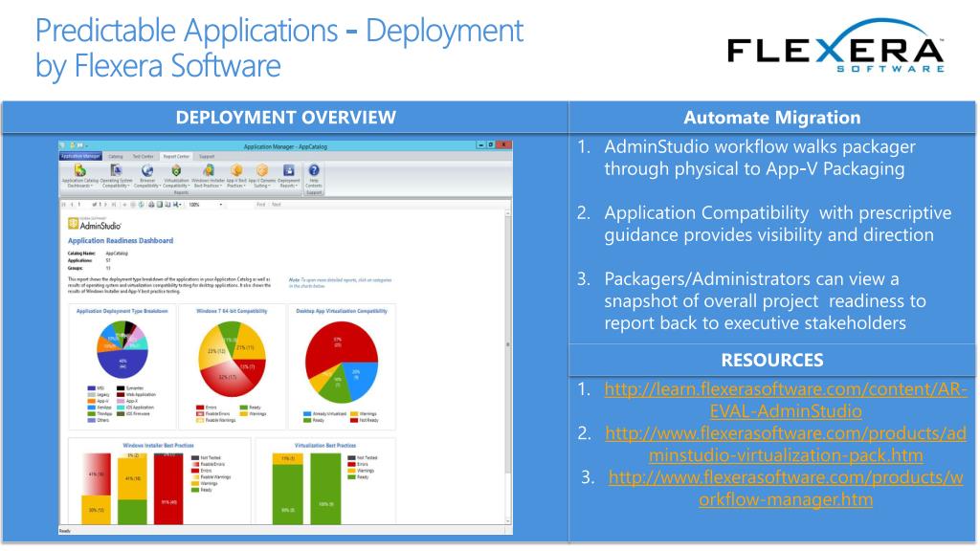
Task: Click the DEPLOYMENT OVERVIEW header
Action: [285, 118]
